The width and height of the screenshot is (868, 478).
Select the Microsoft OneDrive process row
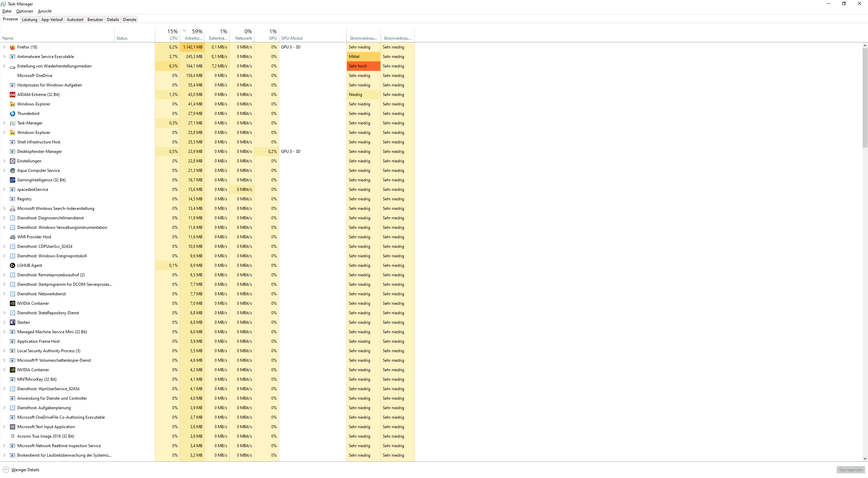pyautogui.click(x=207, y=76)
